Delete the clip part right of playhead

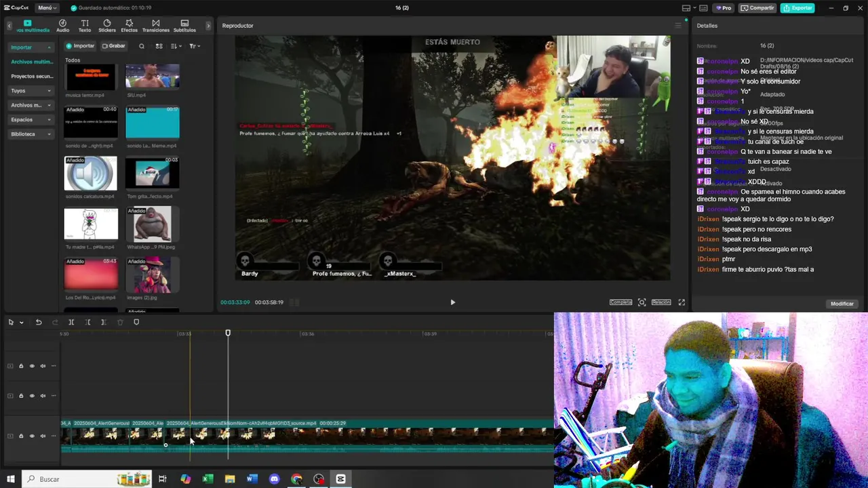tap(103, 323)
